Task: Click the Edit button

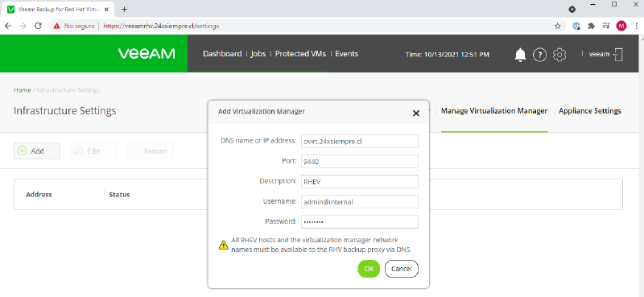Action: click(93, 151)
